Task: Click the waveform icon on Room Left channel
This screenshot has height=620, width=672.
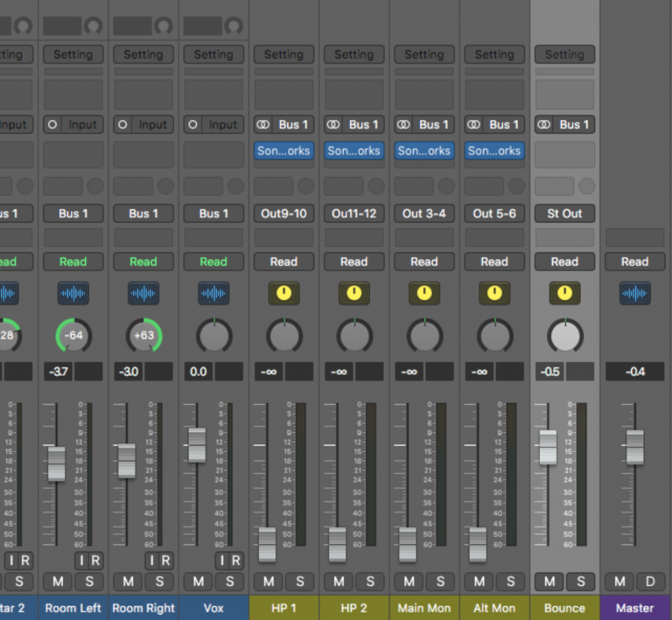Action: (73, 293)
